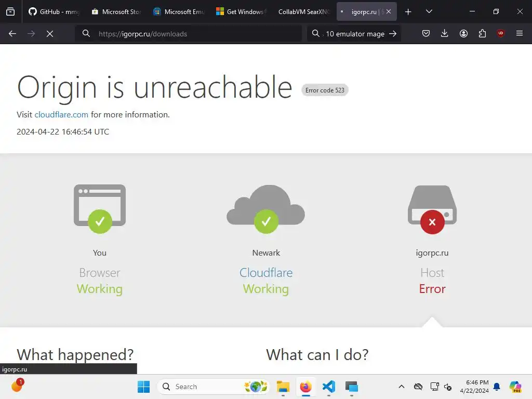Screen dimensions: 532x399
Task: Open the uBlock Origin extension icon
Action: point(501,33)
